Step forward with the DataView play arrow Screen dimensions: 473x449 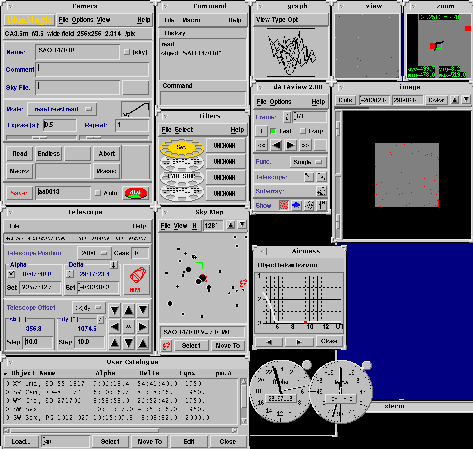coord(290,145)
